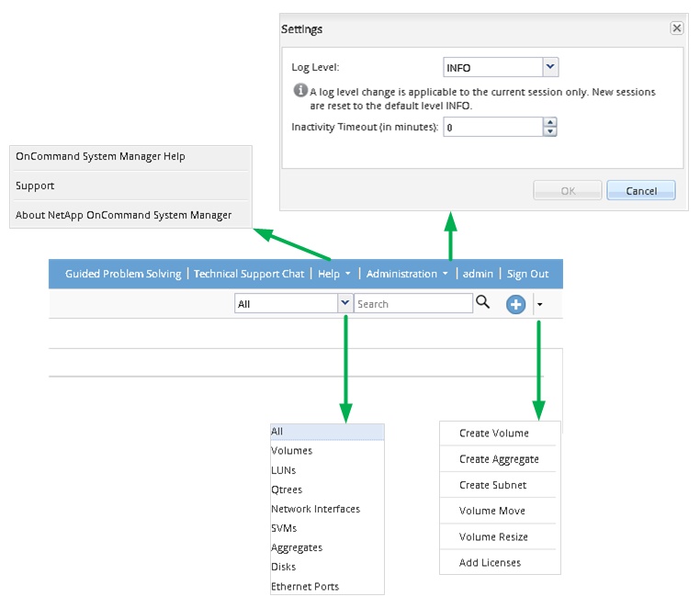Choose Add Licenses from the plus menu
This screenshot has width=700, height=608.
[x=499, y=562]
